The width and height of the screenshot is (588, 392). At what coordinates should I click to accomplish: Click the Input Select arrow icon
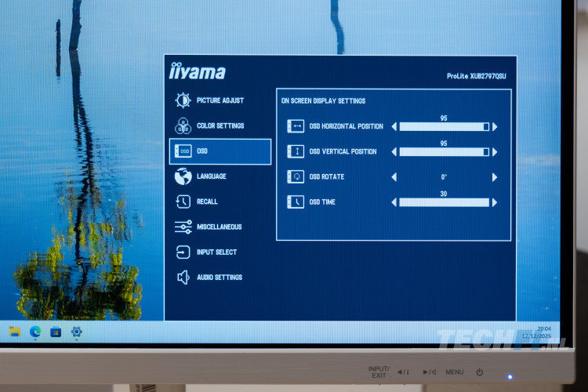coord(183,252)
